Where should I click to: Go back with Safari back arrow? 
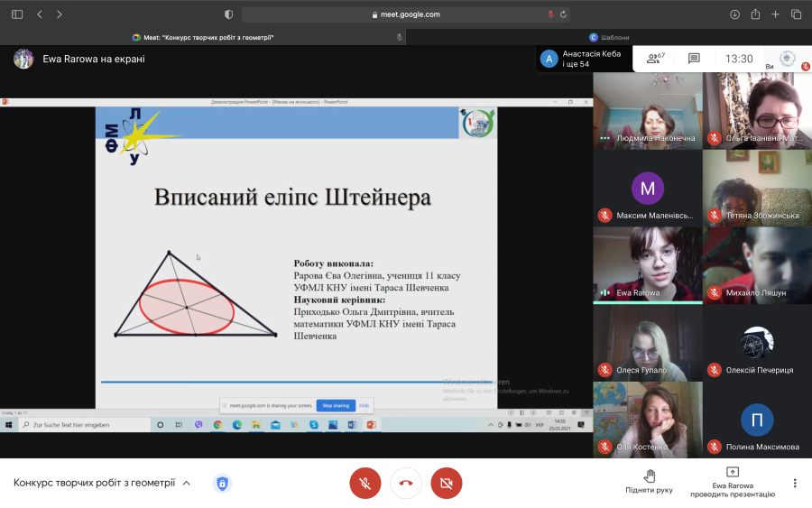(x=40, y=14)
